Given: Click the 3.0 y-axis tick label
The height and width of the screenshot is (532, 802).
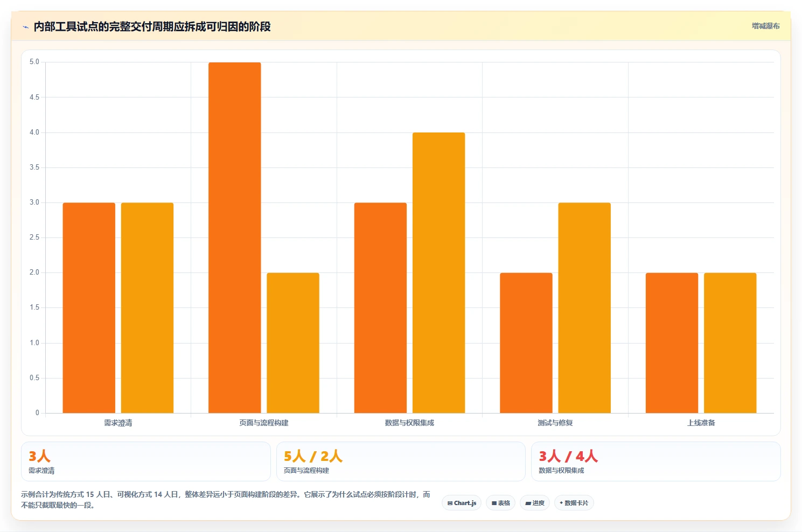Looking at the screenshot, I should tap(34, 202).
